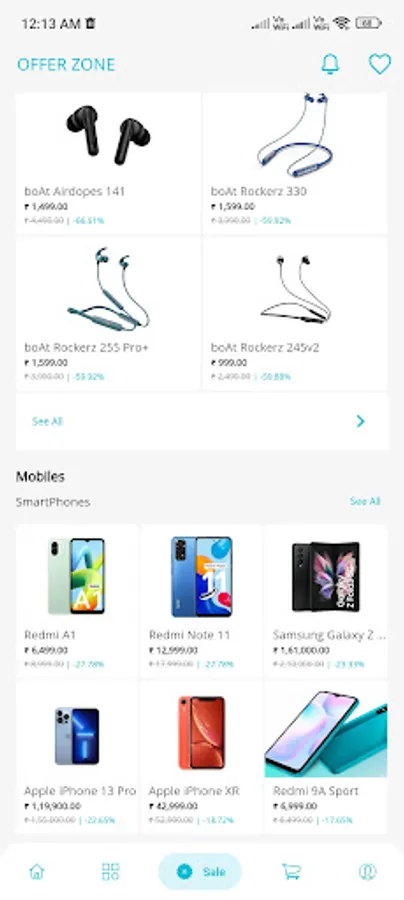This screenshot has height=900, width=404.
Task: Go to Home tab icon
Action: click(37, 871)
